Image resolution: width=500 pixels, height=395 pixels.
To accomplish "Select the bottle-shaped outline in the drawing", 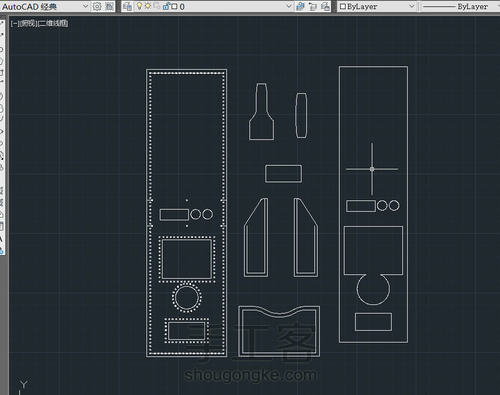I will tap(262, 111).
